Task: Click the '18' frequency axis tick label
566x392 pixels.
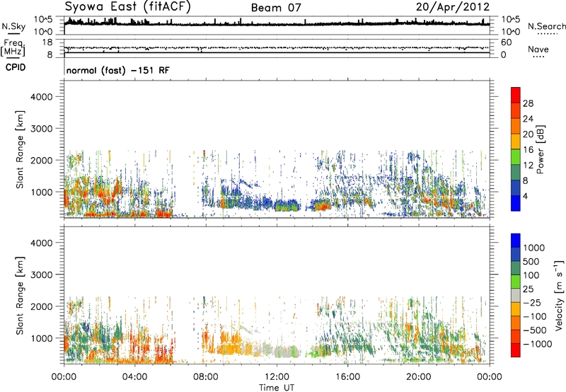Action: click(47, 42)
